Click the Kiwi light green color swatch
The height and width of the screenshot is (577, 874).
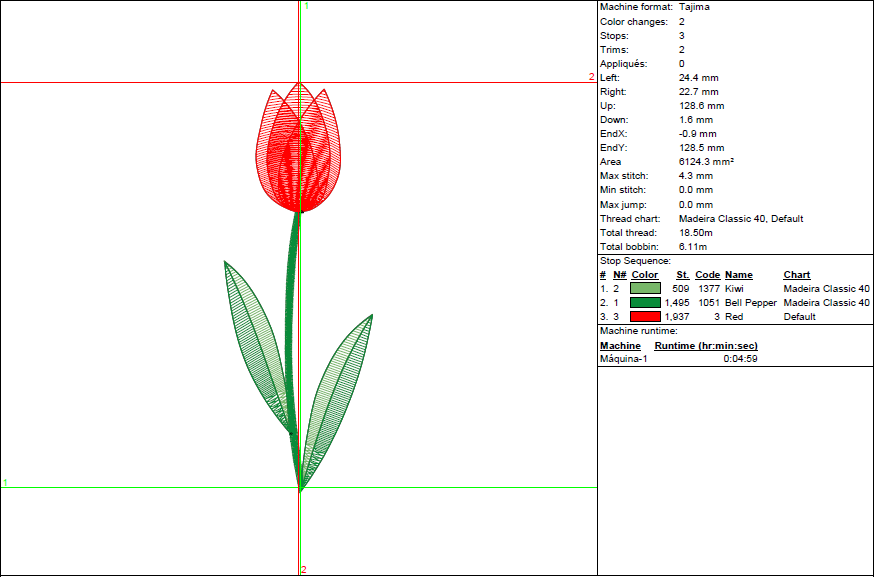645,288
